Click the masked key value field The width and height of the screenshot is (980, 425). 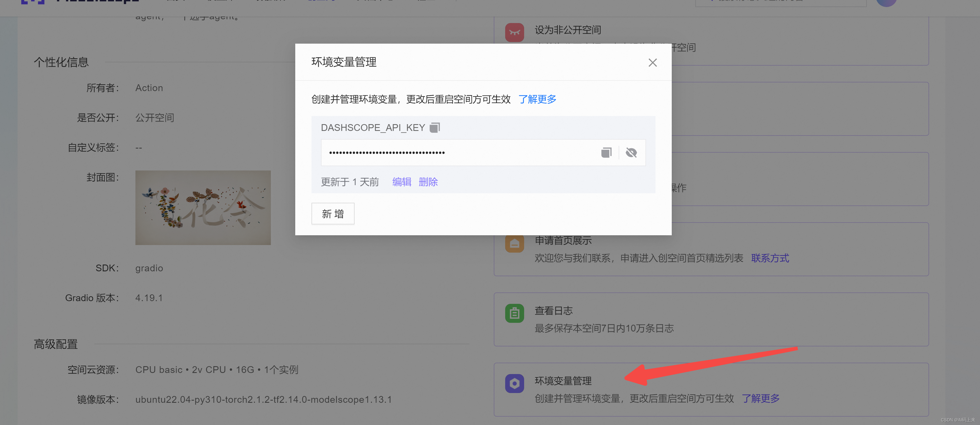point(456,153)
